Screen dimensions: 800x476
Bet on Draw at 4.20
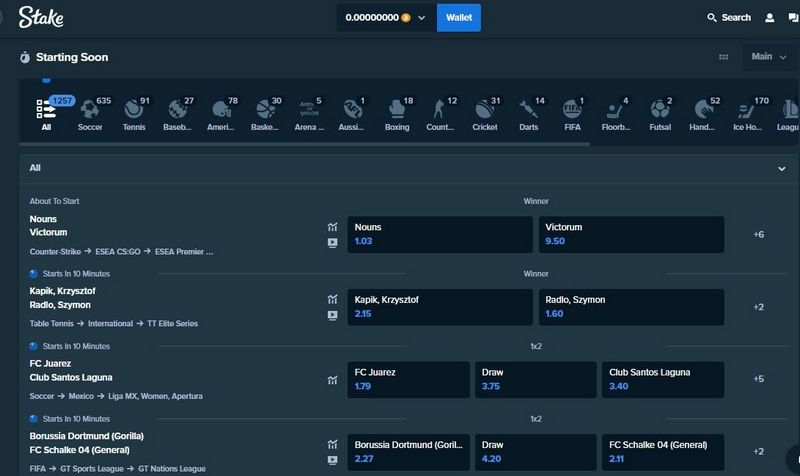pos(535,452)
